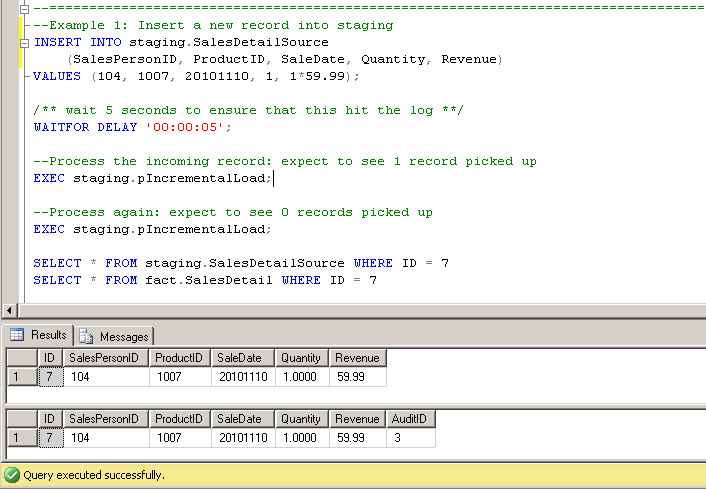Viewport: 706px width, 489px height.
Task: Click Revenue column header in first result grid
Action: point(357,358)
